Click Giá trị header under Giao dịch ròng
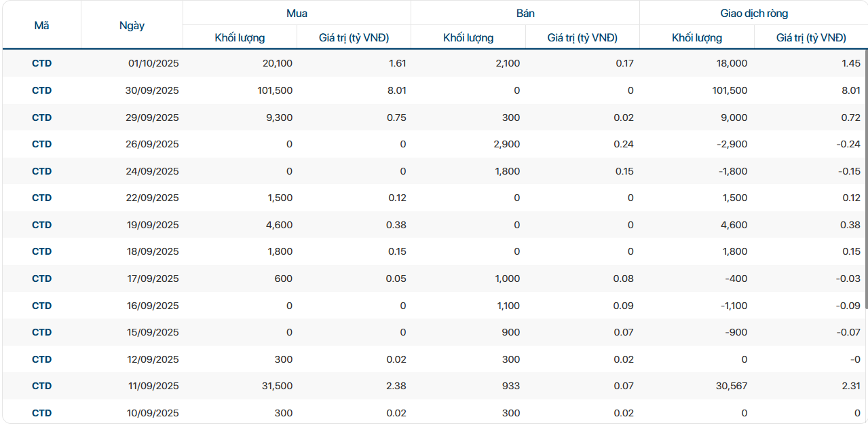 pyautogui.click(x=811, y=38)
